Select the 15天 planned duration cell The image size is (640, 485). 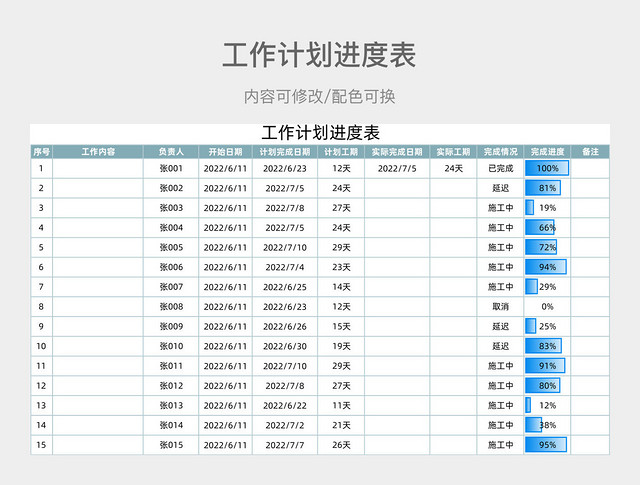click(341, 326)
